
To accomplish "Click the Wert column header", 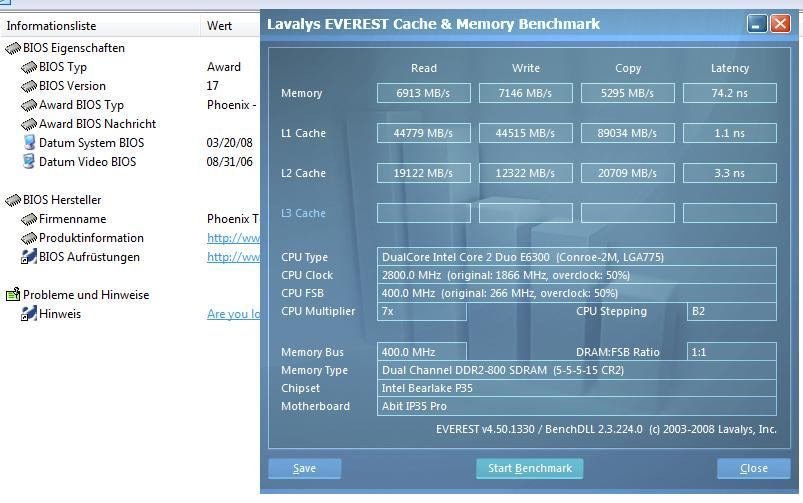I will (230, 26).
